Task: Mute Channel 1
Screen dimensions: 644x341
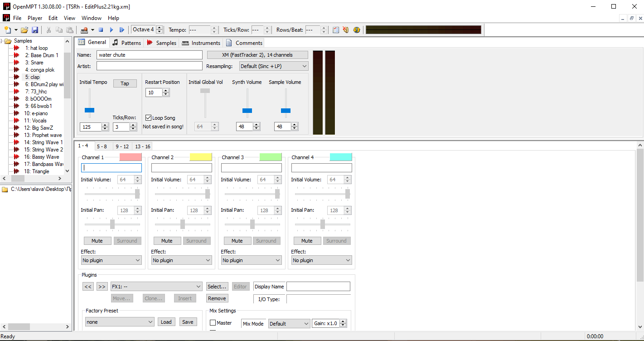Action: point(97,241)
